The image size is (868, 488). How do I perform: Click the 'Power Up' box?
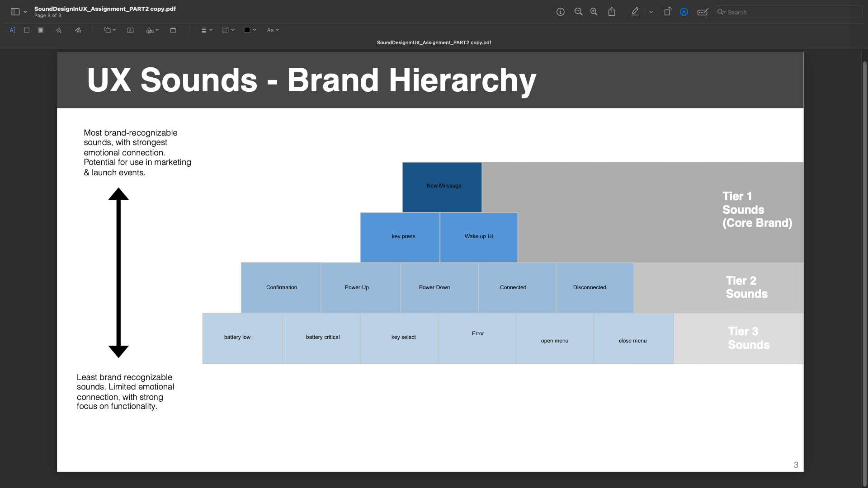click(361, 288)
